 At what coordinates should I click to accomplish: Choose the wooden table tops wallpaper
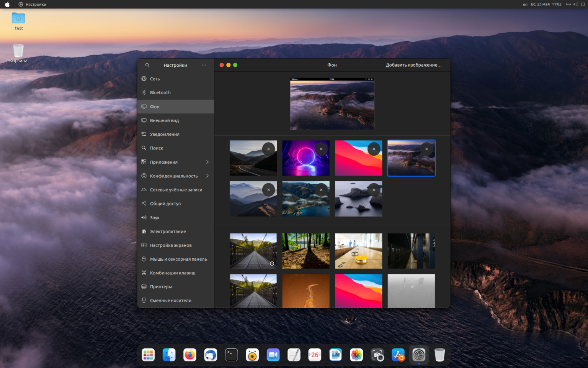click(x=358, y=251)
